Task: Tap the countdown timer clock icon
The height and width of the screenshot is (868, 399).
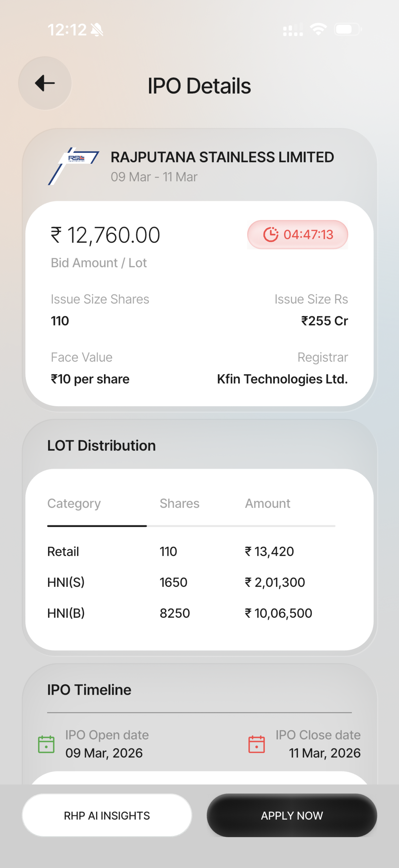Action: click(x=271, y=235)
